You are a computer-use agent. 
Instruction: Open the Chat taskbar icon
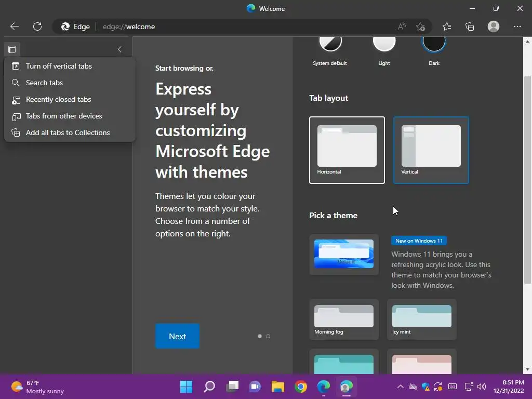click(255, 387)
